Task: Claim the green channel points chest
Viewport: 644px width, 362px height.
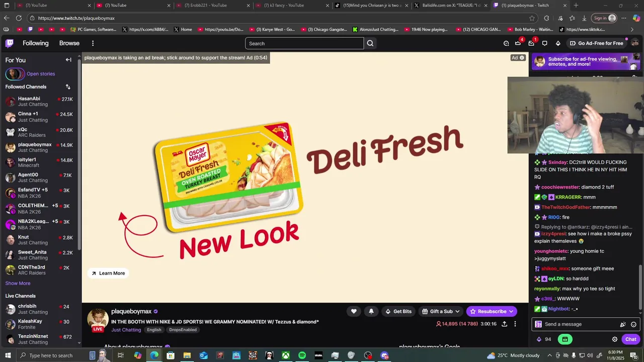Action: (565, 339)
